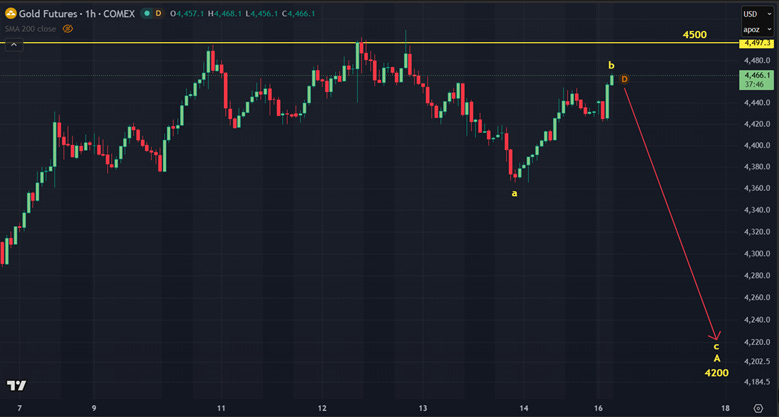Click the 4,480.0 price axis tick
Screen dimensions: 779x417
tap(757, 61)
